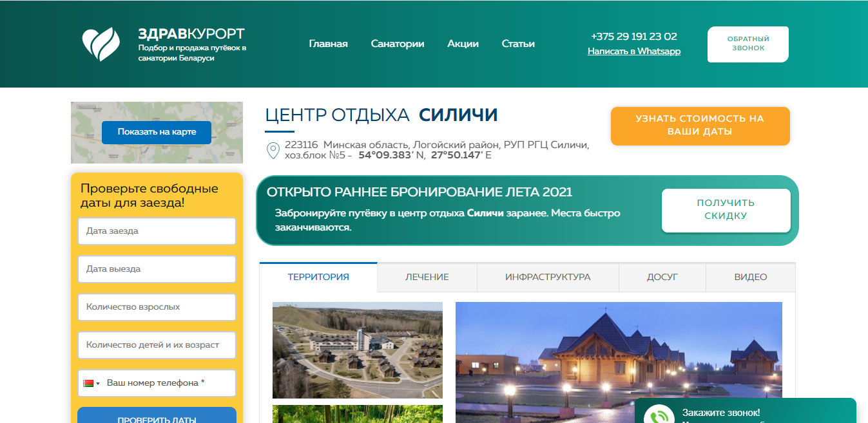Switch to the Территория tab
Image resolution: width=868 pixels, height=423 pixels.
coord(318,277)
